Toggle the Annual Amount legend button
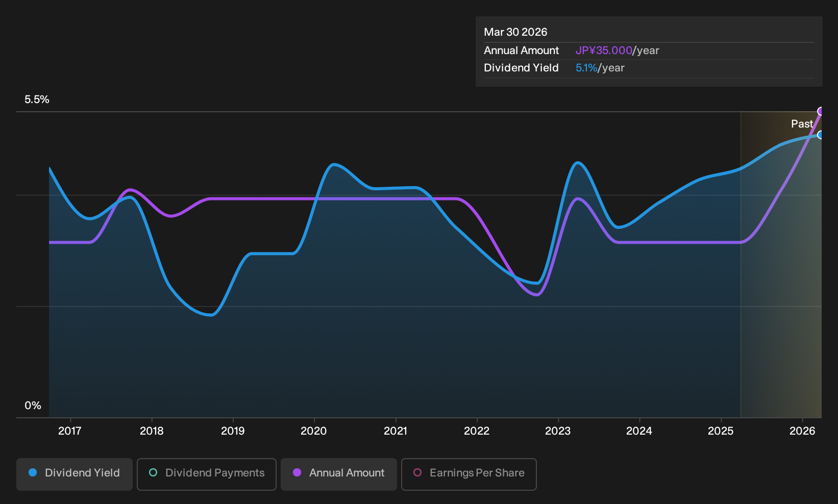Image resolution: width=838 pixels, height=504 pixels. (x=339, y=474)
